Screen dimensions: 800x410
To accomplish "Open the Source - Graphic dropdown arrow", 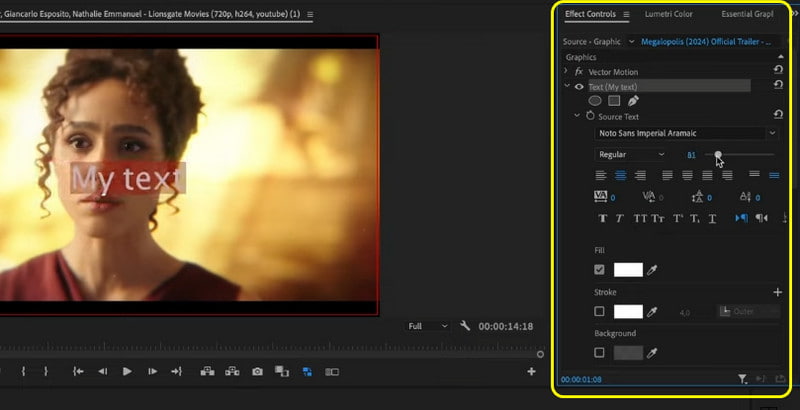I will point(632,42).
